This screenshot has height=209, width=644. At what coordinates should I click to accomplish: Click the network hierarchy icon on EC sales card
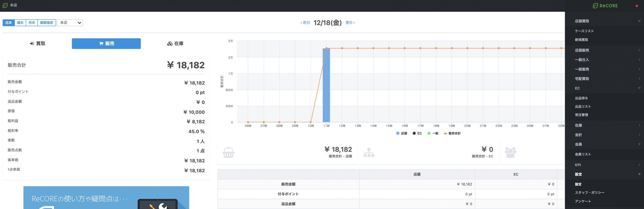pos(369,153)
